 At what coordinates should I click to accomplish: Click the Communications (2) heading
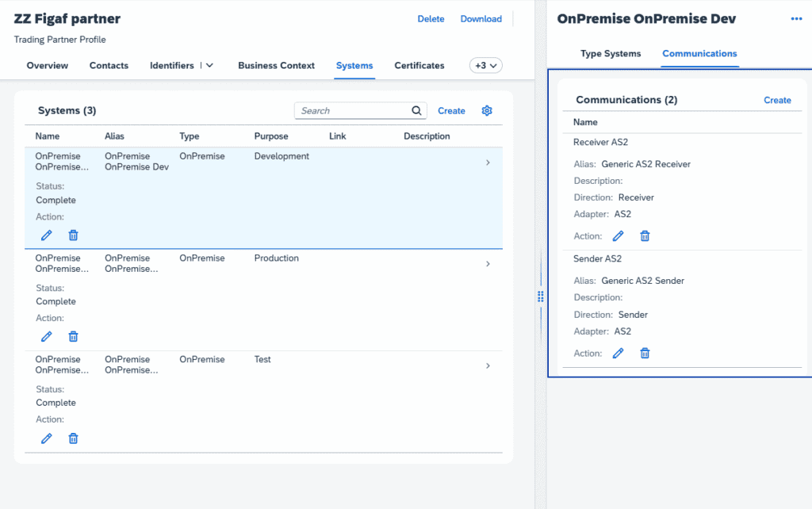(626, 100)
